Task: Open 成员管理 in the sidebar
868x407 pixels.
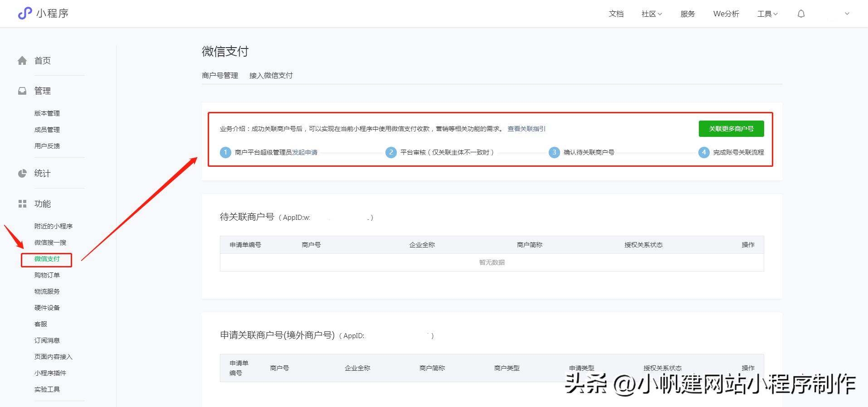Action: (47, 130)
